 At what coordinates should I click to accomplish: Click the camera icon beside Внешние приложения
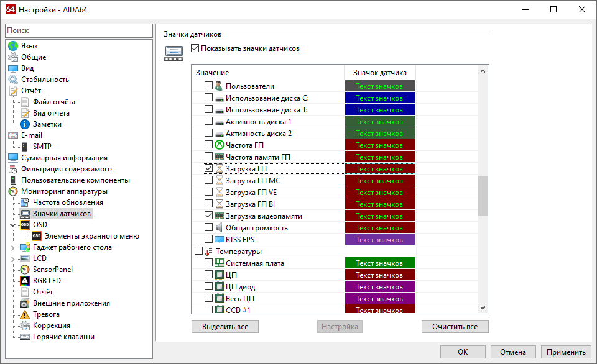click(x=25, y=303)
